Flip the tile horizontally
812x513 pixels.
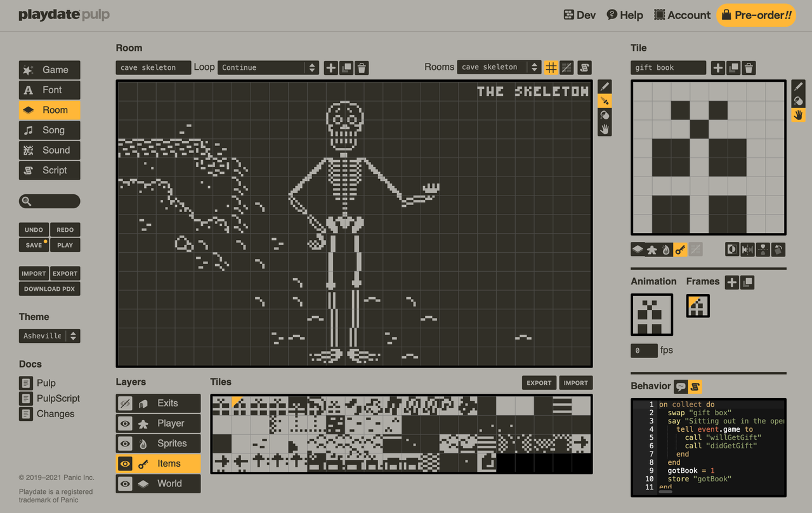(747, 250)
